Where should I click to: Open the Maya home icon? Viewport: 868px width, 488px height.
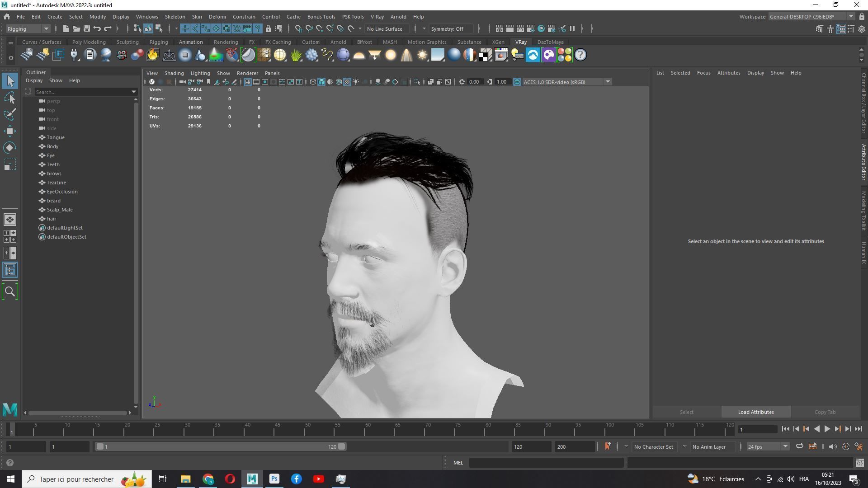7,17
